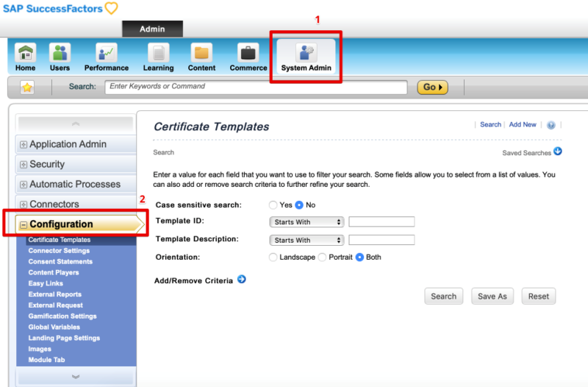The image size is (588, 387).
Task: Click the Commerce briefcase icon
Action: [248, 54]
